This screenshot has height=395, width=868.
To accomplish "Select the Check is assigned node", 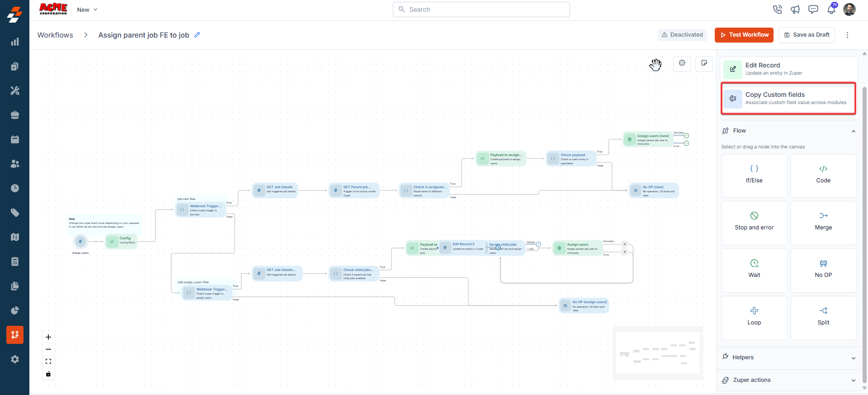I will tap(424, 190).
